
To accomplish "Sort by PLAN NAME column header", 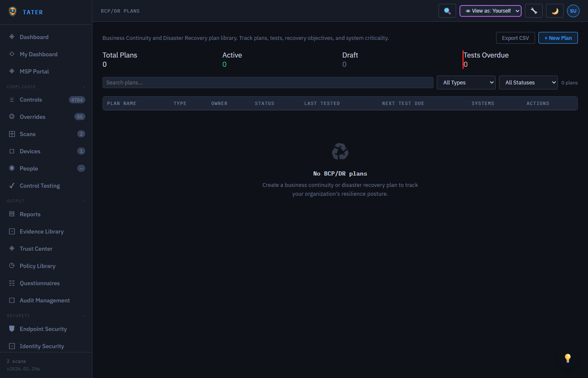I will pyautogui.click(x=122, y=103).
